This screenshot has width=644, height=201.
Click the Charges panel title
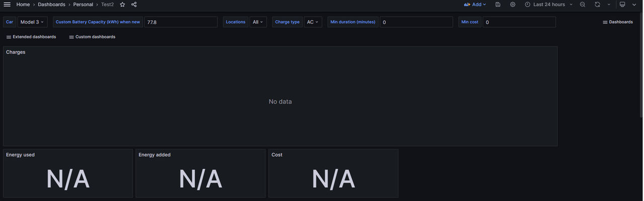click(16, 52)
